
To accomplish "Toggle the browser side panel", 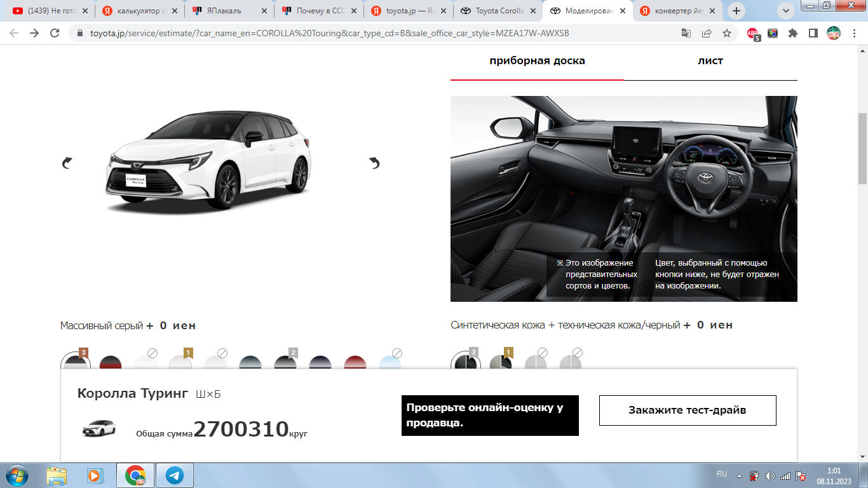I will [x=813, y=33].
